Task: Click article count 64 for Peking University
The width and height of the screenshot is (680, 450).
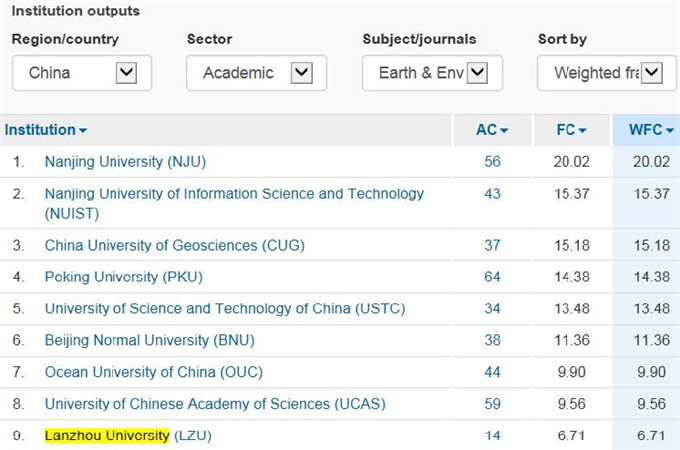Action: pos(492,277)
